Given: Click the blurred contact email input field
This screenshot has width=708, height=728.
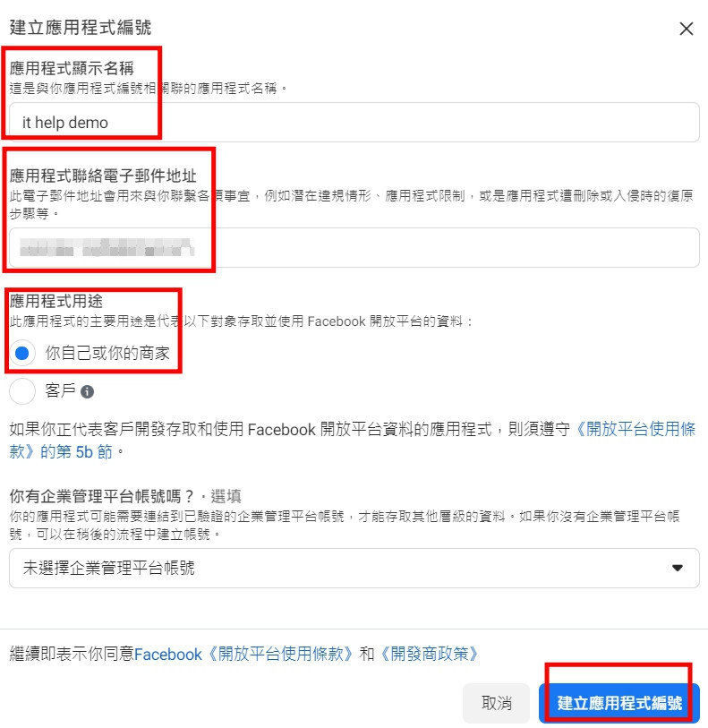Looking at the screenshot, I should click(354, 247).
